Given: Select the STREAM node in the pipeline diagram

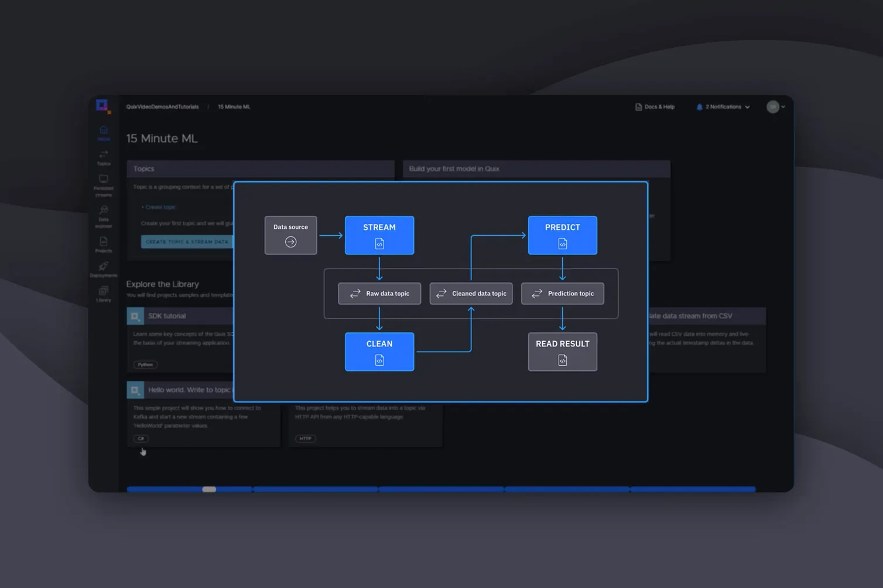Looking at the screenshot, I should tap(379, 235).
